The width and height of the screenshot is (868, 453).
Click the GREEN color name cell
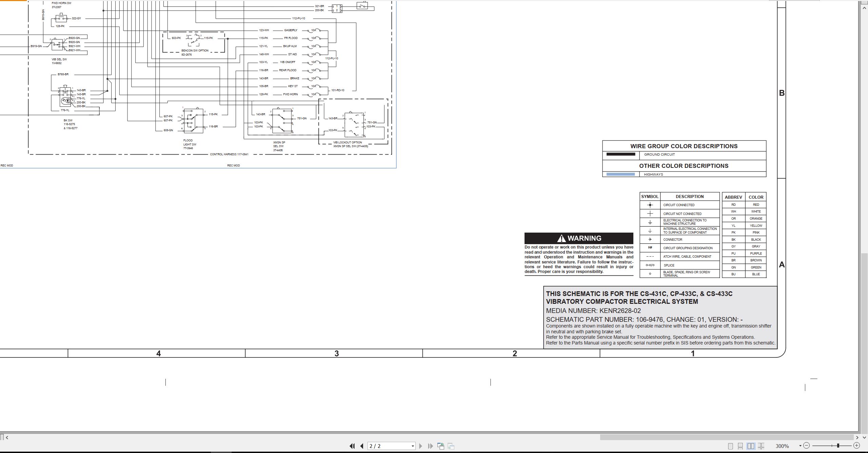(x=756, y=267)
